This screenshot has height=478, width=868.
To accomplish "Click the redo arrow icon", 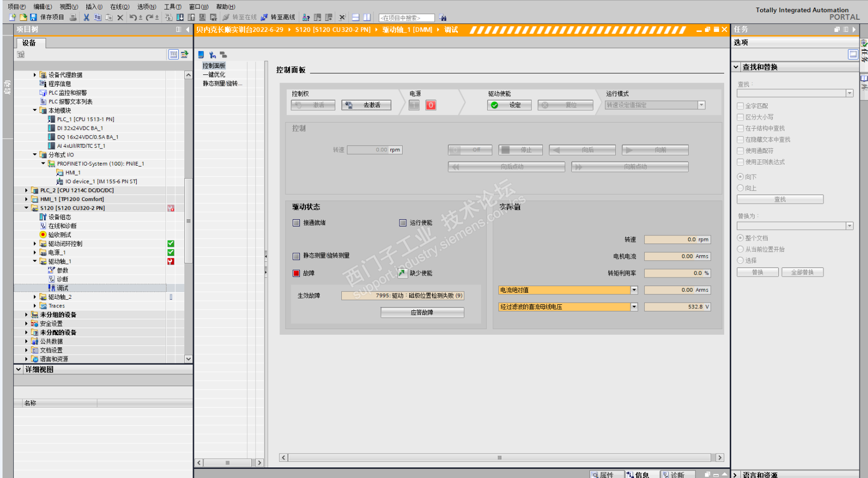I will [x=149, y=17].
